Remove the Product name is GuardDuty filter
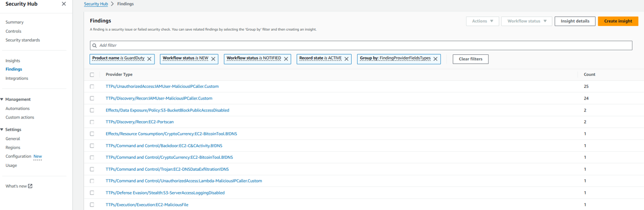The image size is (644, 210). pyautogui.click(x=149, y=59)
